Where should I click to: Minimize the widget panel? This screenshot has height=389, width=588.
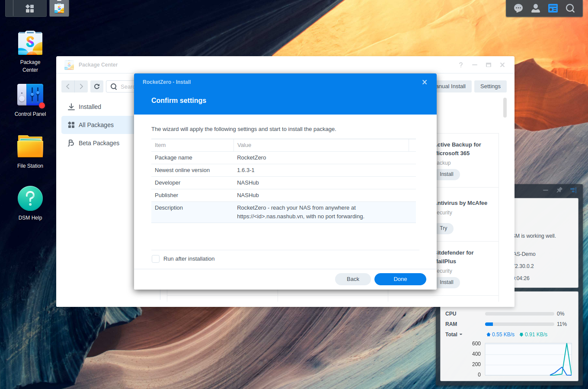546,190
